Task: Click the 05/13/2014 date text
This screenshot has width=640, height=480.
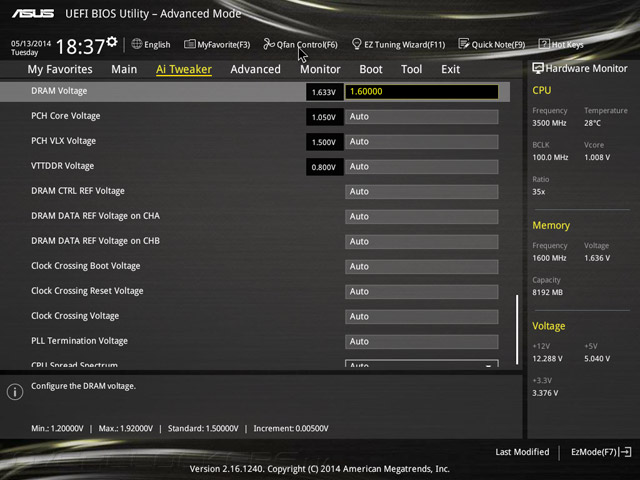Action: coord(31,44)
